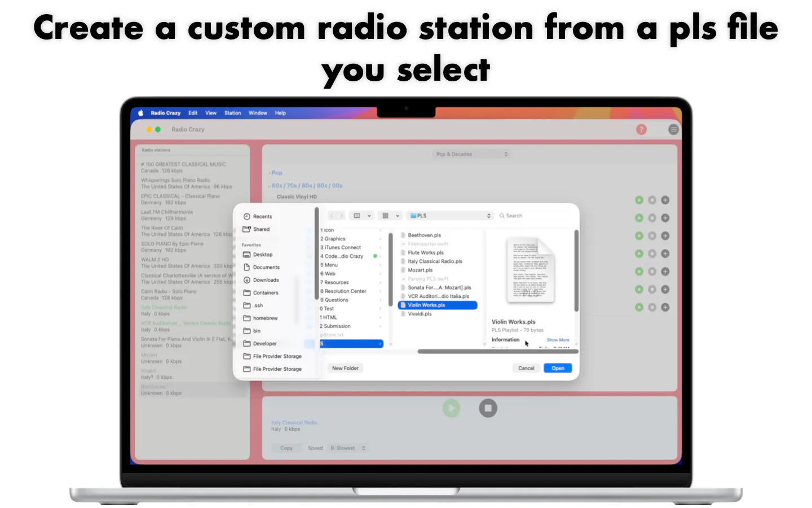
Task: Collapse the 60s / 70s / 80s / 90s / 00s group
Action: coord(270,186)
